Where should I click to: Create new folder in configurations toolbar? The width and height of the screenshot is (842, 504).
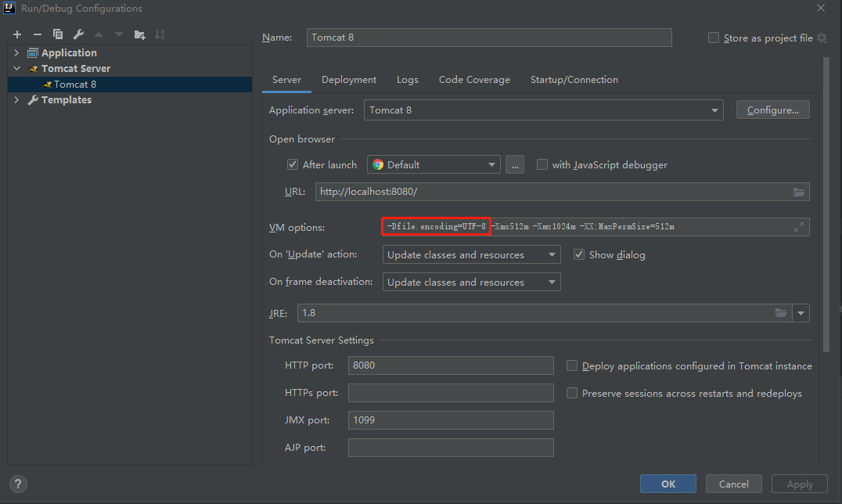pyautogui.click(x=139, y=34)
